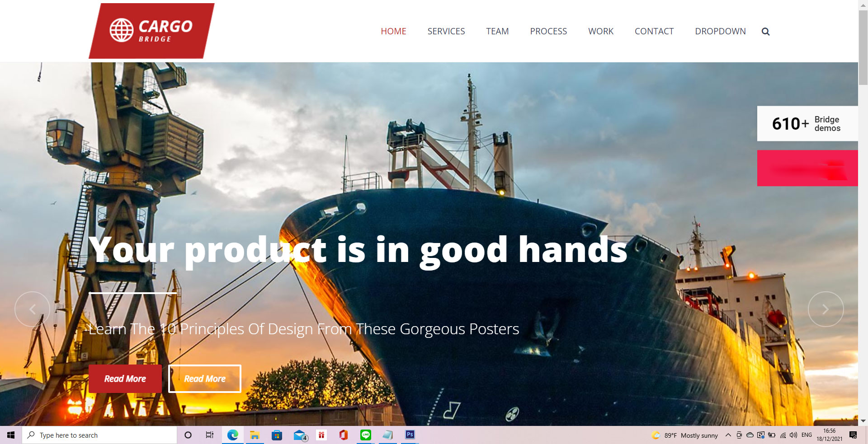The width and height of the screenshot is (868, 444).
Task: Click the solid red Read More button
Action: 125,379
